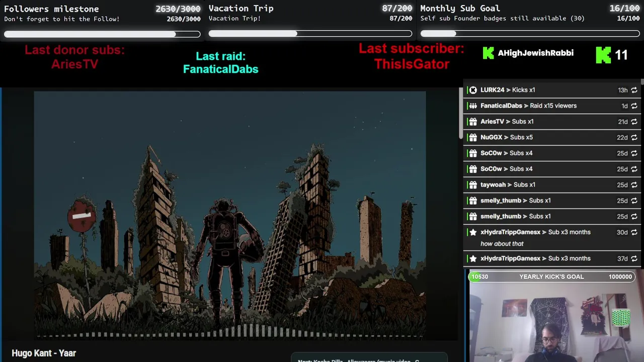Click the 'Self sub Founder badges' text
The width and height of the screenshot is (644, 362).
(502, 19)
